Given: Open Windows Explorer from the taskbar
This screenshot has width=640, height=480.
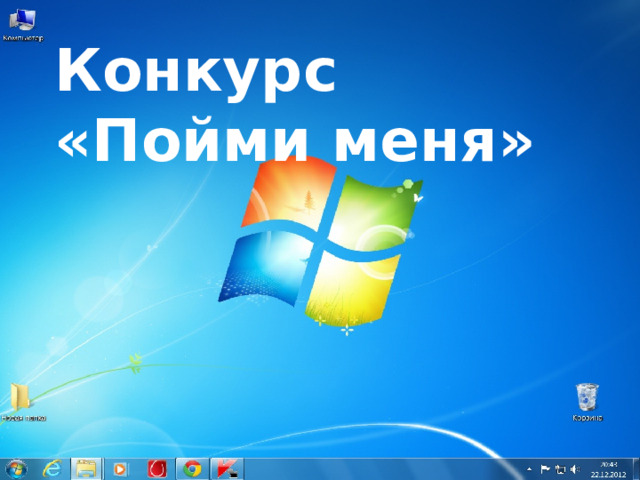Looking at the screenshot, I should (86, 469).
